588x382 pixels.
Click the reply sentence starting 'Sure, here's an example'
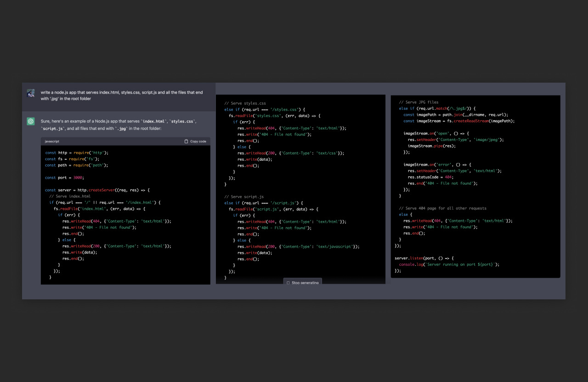(119, 125)
